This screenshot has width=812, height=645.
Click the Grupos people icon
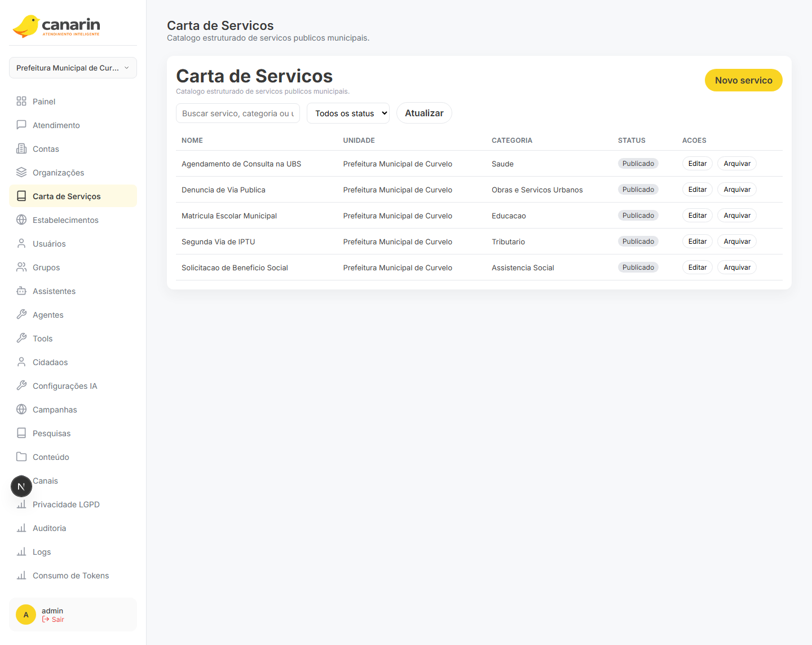(x=21, y=267)
